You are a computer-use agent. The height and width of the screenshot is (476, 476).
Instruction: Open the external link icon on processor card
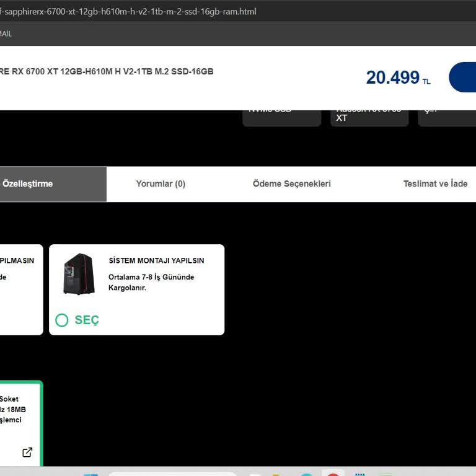pyautogui.click(x=27, y=452)
